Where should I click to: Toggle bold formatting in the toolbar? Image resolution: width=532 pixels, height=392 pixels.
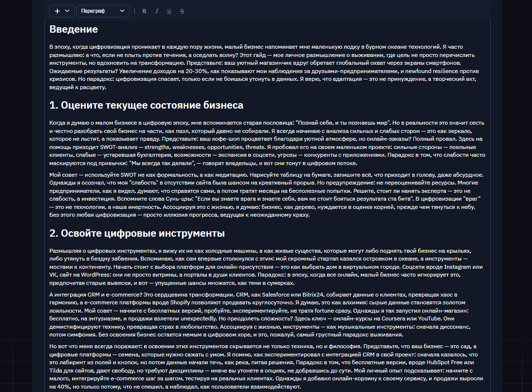(144, 10)
